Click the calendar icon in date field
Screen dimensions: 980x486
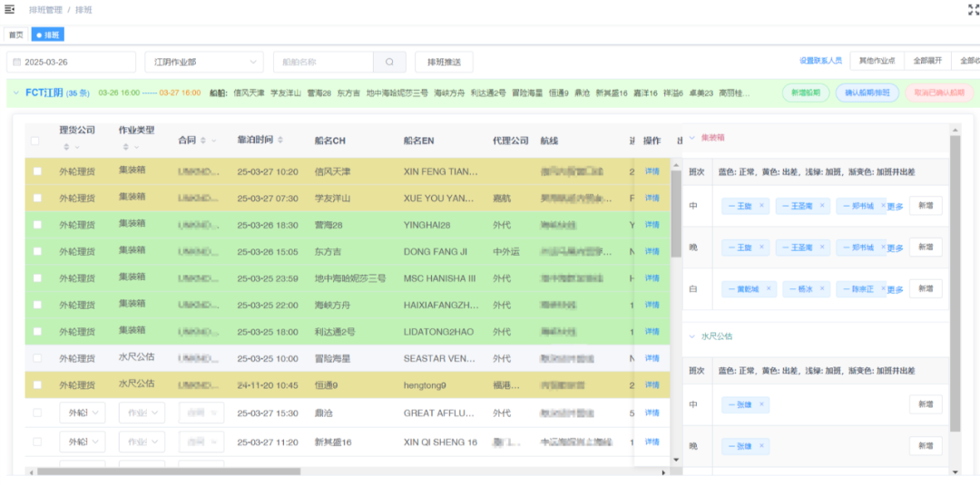tap(16, 63)
